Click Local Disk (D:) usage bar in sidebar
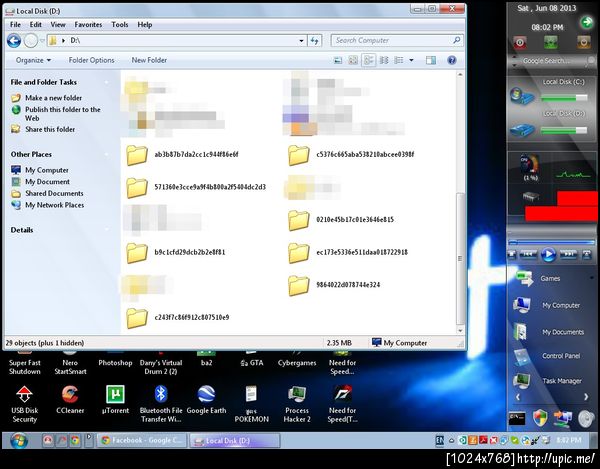The width and height of the screenshot is (600, 469). click(x=564, y=130)
